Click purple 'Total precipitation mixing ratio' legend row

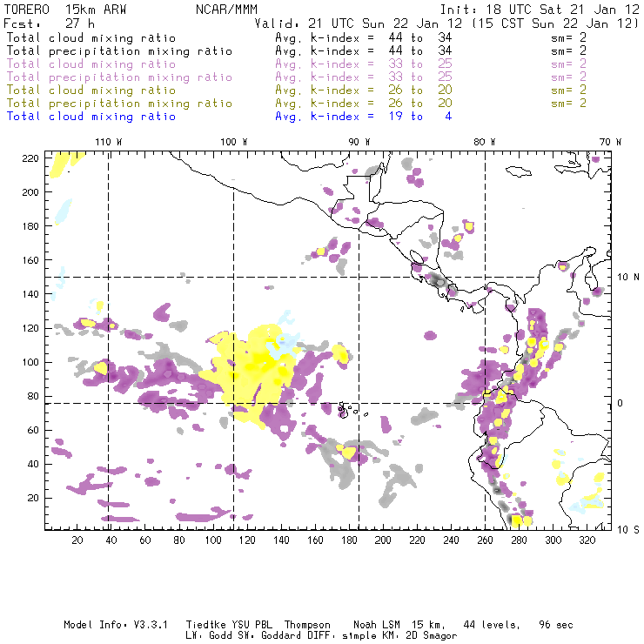click(297, 77)
